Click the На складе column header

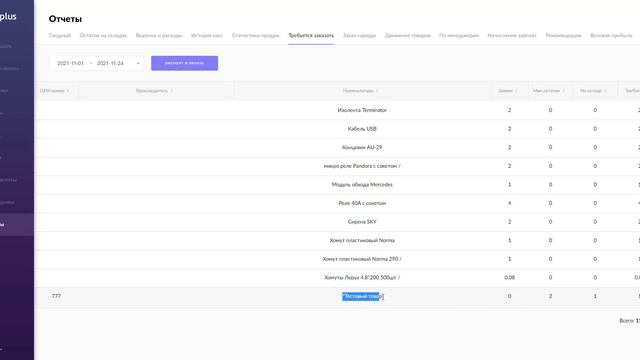point(591,91)
